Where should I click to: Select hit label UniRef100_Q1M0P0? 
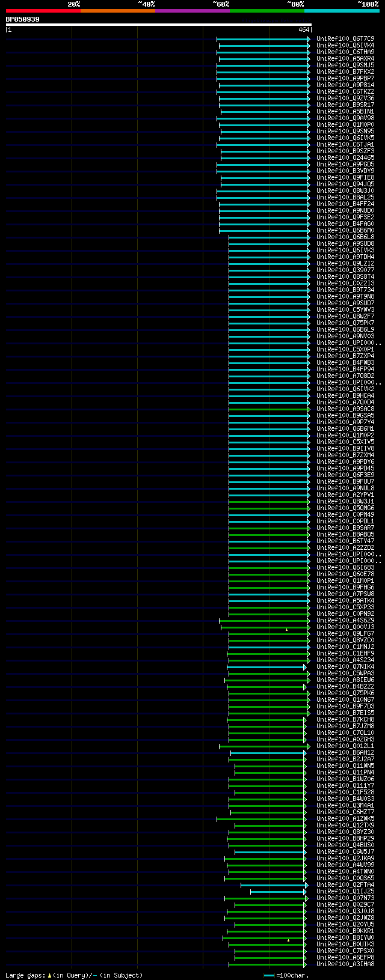pyautogui.click(x=345, y=124)
